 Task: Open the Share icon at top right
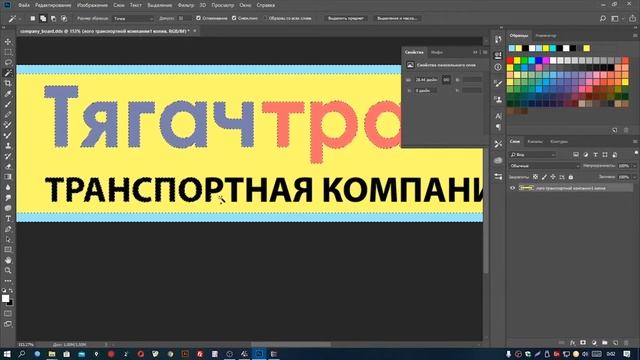coord(632,18)
